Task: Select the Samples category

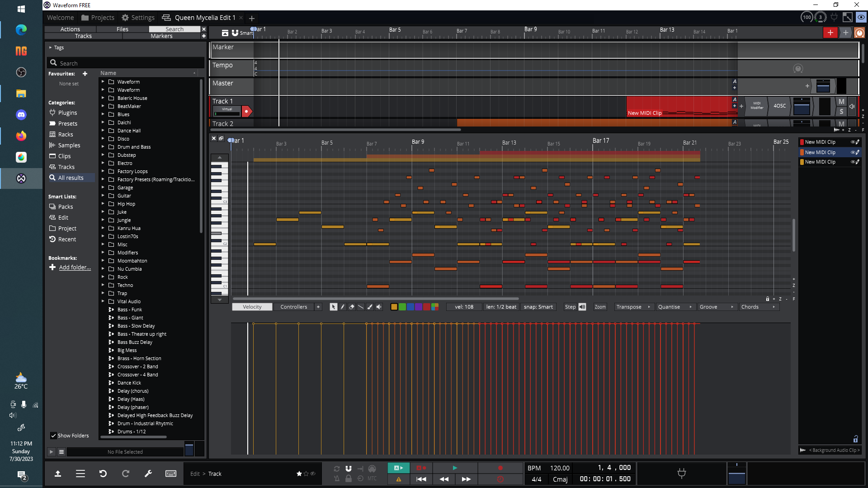Action: (x=69, y=145)
